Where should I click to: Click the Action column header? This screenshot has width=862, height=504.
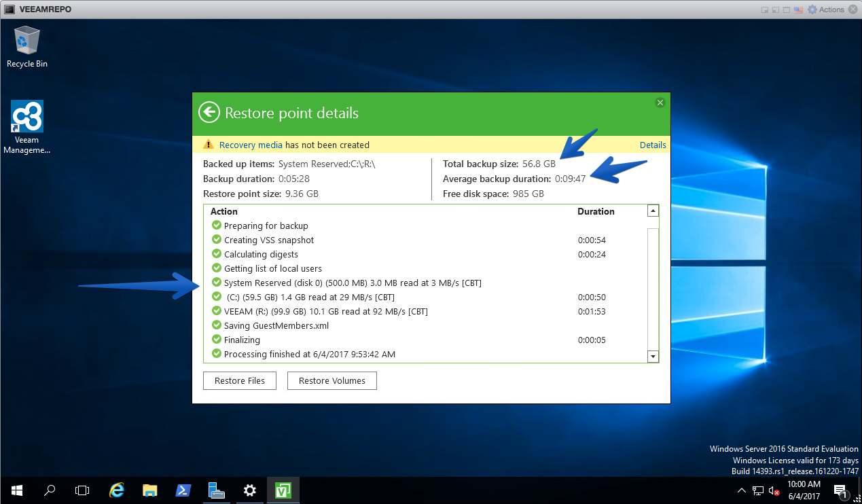pyautogui.click(x=224, y=211)
